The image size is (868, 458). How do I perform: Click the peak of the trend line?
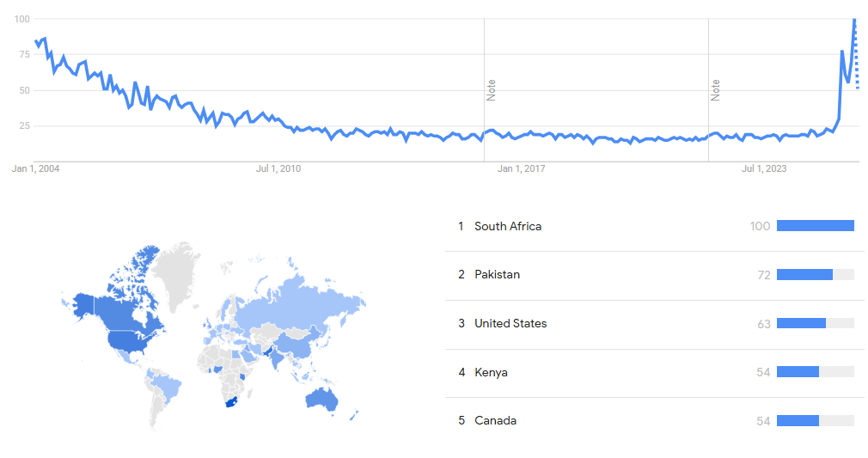coord(854,20)
